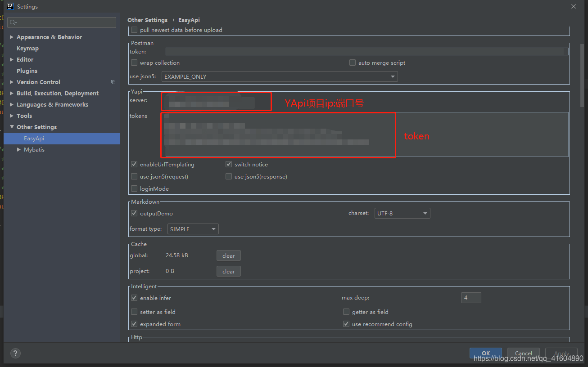The width and height of the screenshot is (588, 367).
Task: Click the project-level icon beside Version Control
Action: [x=113, y=82]
